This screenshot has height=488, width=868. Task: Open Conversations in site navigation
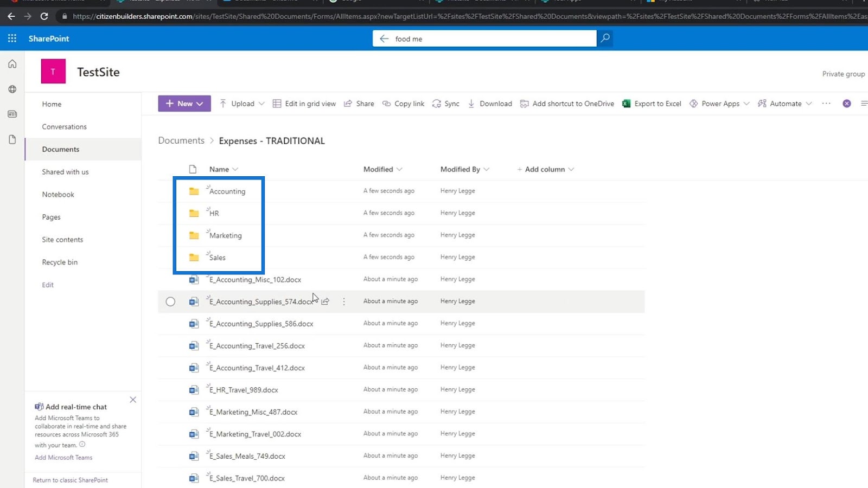click(x=65, y=127)
